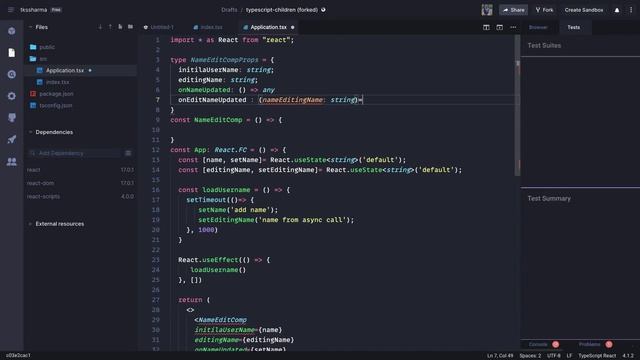Click the Fork button
640x360 pixels.
[544, 10]
